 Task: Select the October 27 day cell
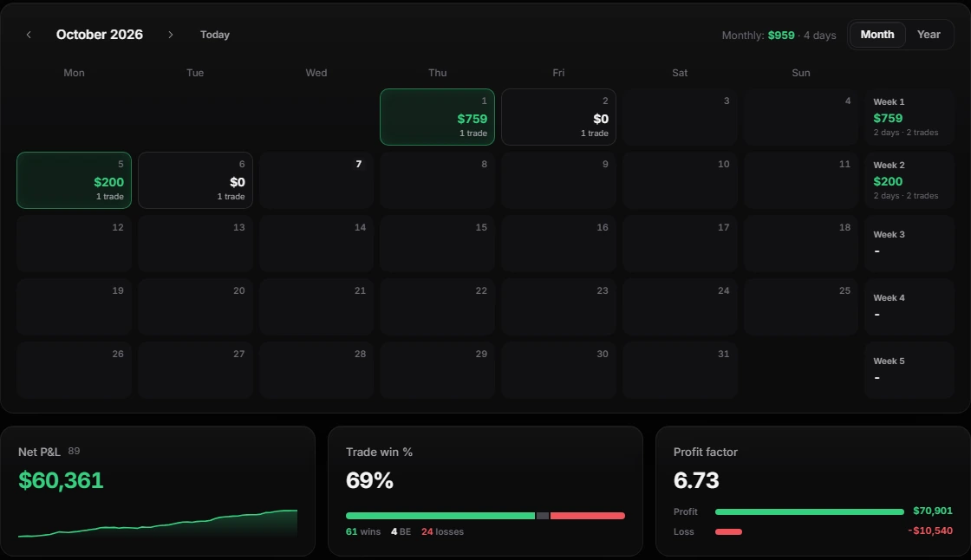(x=195, y=370)
